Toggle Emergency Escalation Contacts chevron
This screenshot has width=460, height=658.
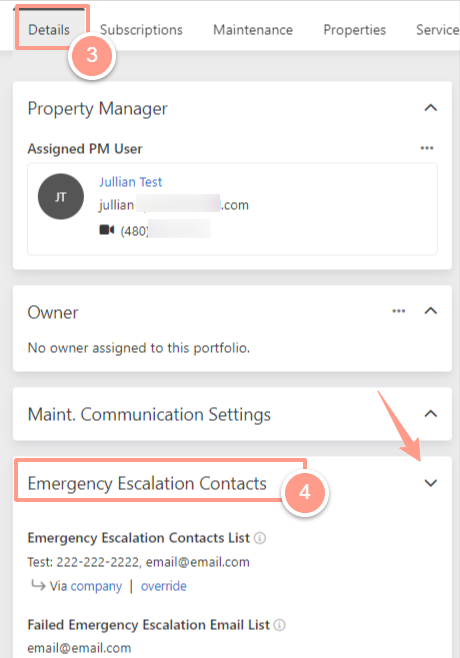[x=431, y=483]
